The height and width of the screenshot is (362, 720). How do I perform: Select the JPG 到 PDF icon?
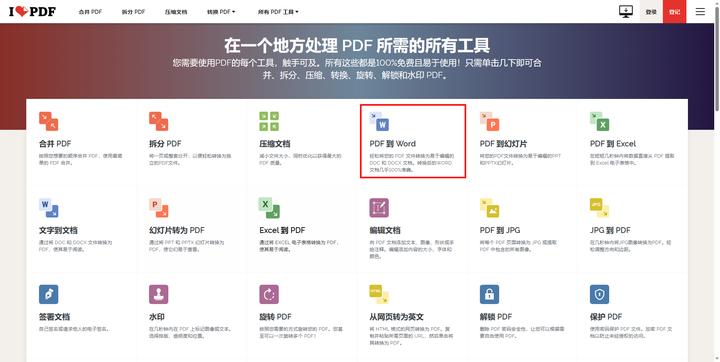pyautogui.click(x=600, y=208)
